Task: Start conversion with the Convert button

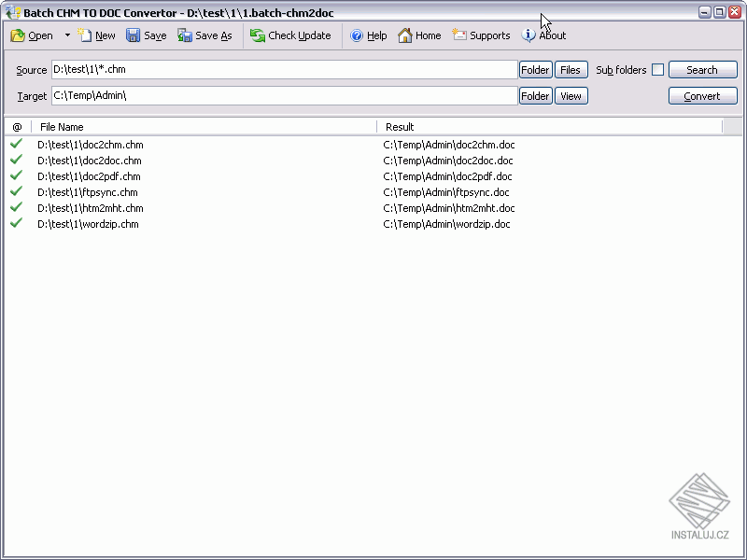Action: pos(702,95)
